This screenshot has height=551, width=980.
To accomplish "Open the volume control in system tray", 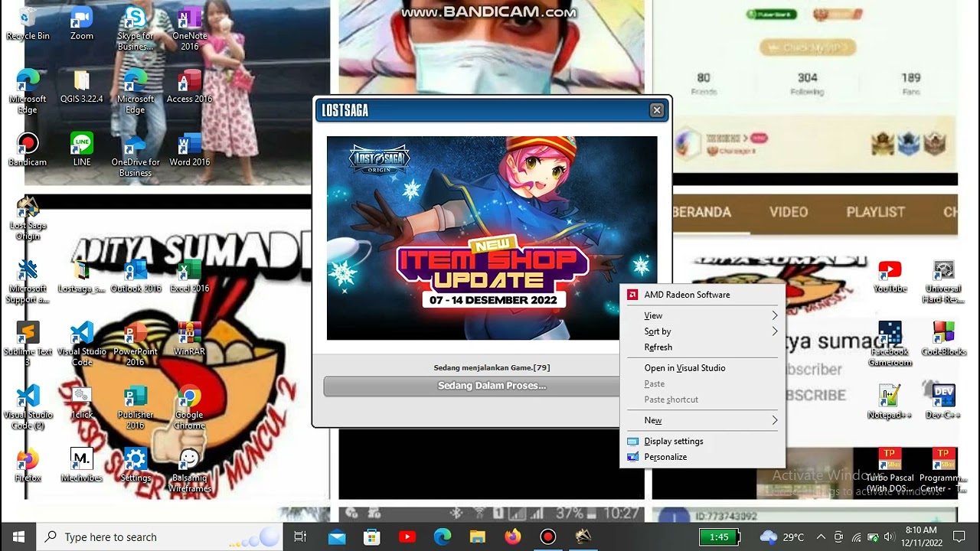I will (x=888, y=536).
